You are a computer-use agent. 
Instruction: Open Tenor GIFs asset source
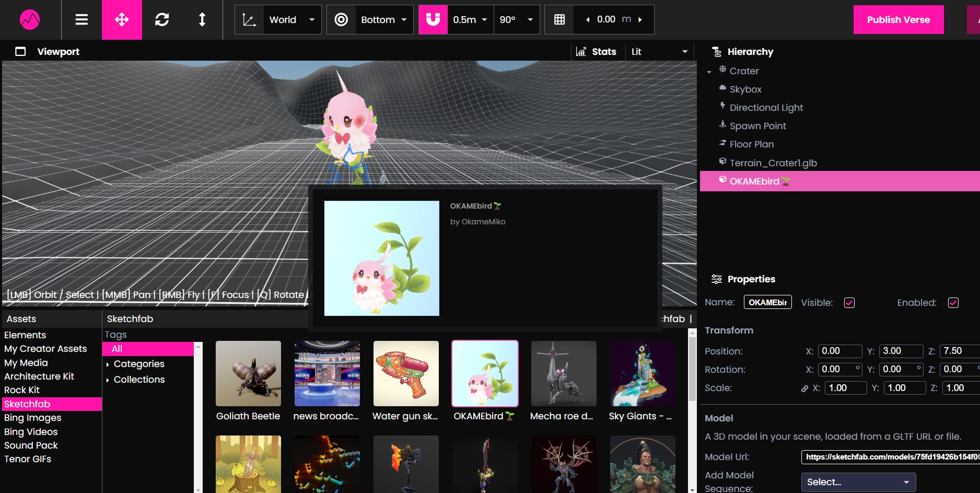click(28, 459)
